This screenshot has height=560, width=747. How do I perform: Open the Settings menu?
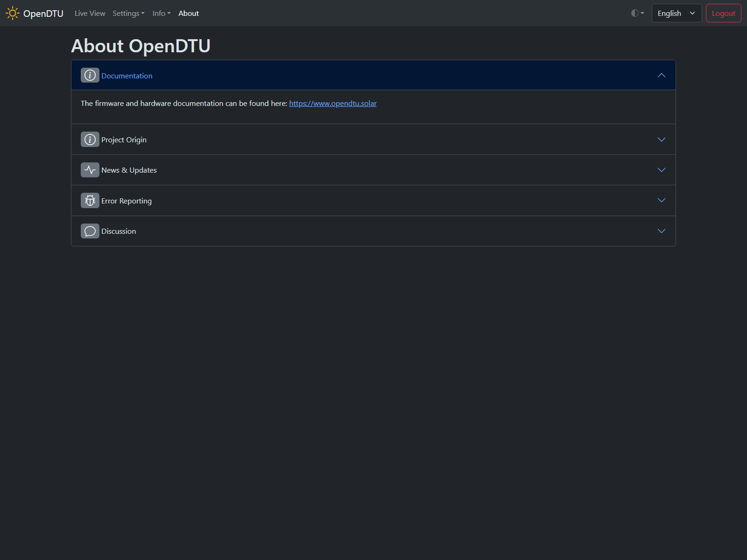(128, 13)
